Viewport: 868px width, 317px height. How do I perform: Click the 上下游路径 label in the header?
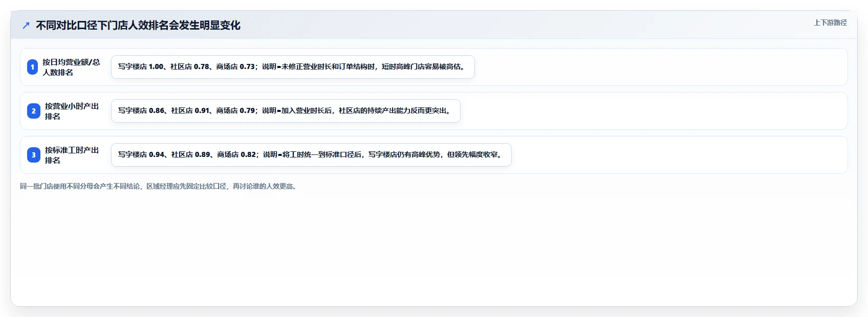tap(830, 22)
